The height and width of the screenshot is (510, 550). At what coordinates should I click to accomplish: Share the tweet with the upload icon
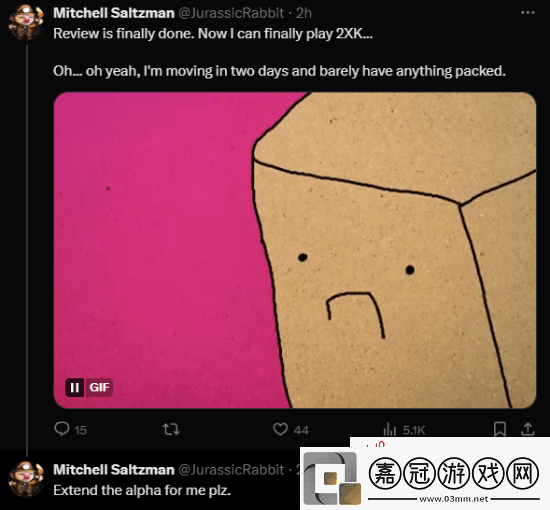tap(528, 429)
